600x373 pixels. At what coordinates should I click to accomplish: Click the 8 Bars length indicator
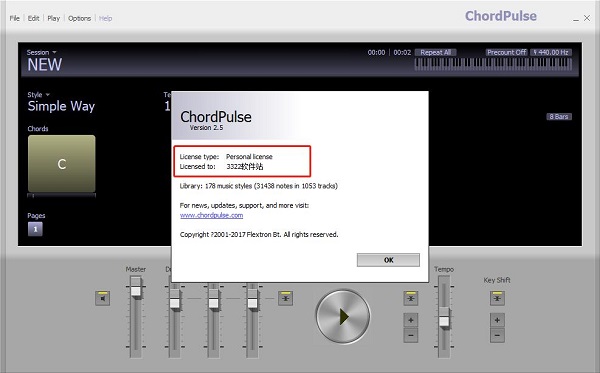[x=559, y=117]
